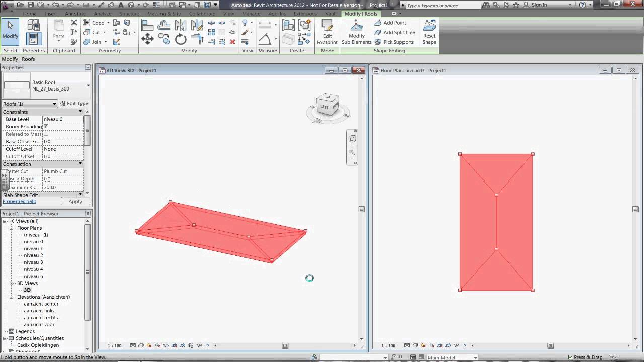Toggle the Related to Mass checkbox
The width and height of the screenshot is (644, 362).
coord(46,134)
